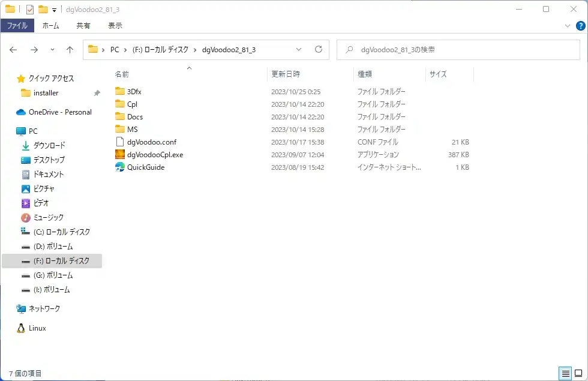Open the ファイル menu tab
Viewport: 588px width, 381px height.
(x=17, y=26)
